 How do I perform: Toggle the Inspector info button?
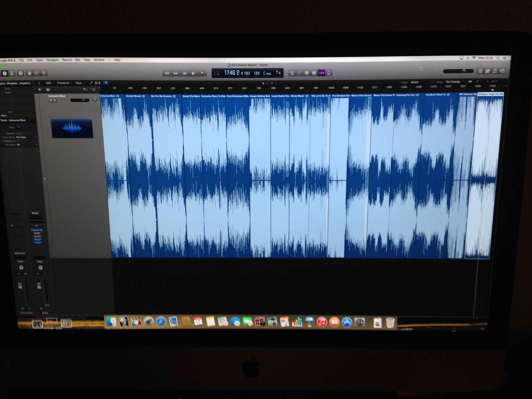click(5, 73)
